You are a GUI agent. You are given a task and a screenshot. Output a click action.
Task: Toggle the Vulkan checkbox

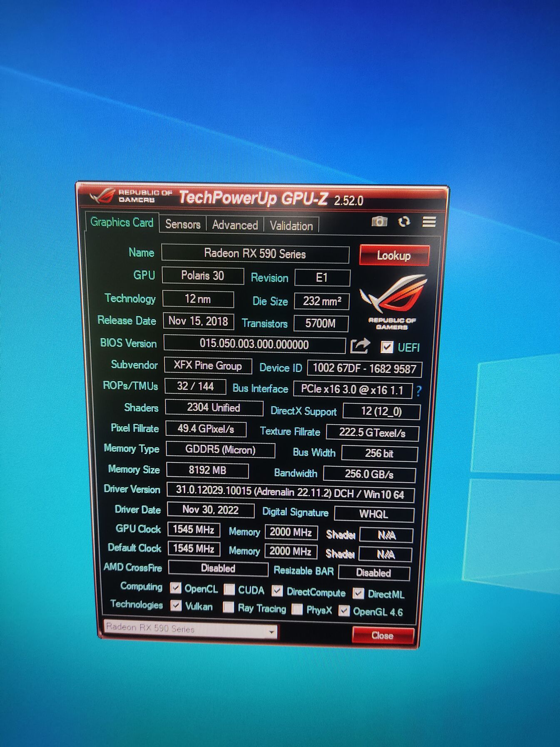[176, 605]
